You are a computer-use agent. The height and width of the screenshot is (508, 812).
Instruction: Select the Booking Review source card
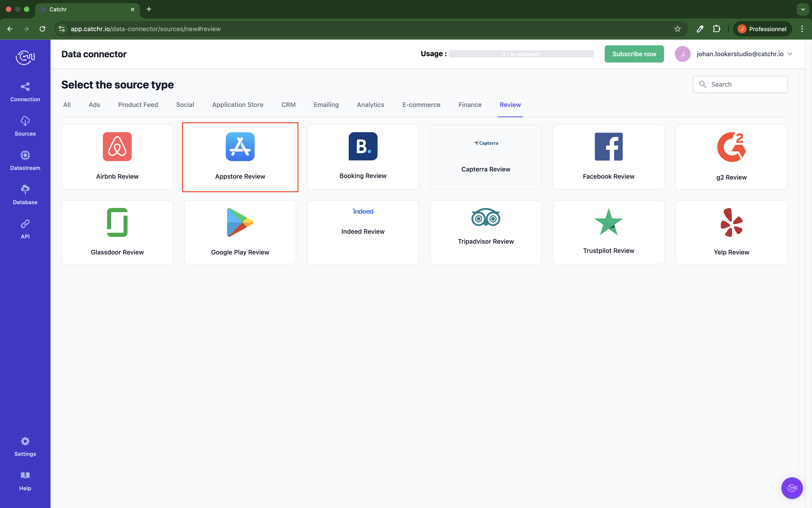[363, 157]
